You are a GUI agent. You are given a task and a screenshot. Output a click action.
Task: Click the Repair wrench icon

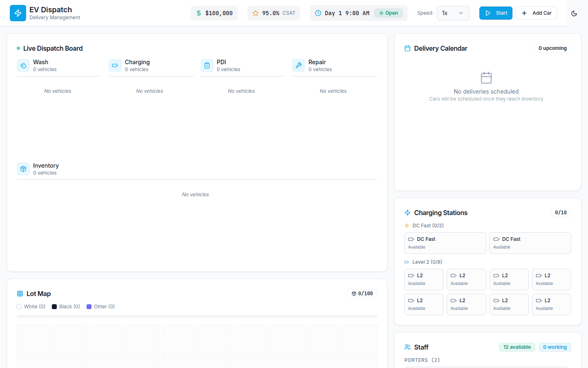pyautogui.click(x=298, y=65)
